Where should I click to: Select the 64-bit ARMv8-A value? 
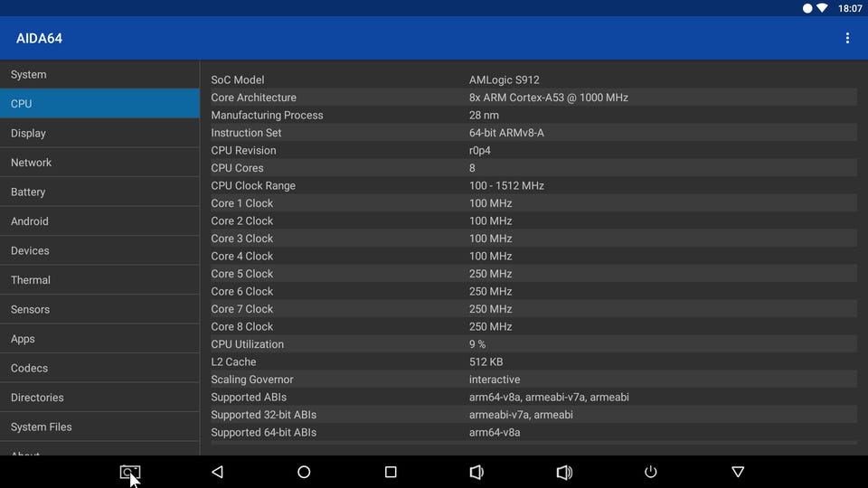(506, 133)
